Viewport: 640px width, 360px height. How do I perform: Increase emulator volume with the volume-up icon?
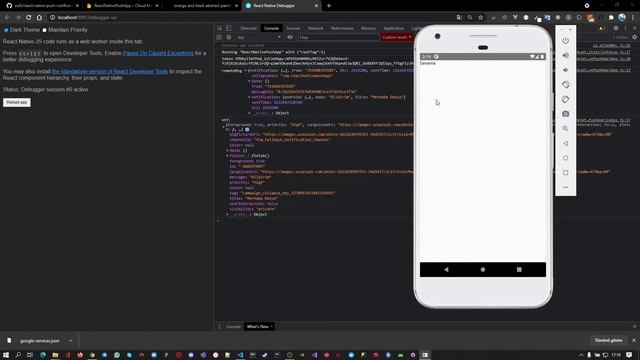(x=565, y=56)
